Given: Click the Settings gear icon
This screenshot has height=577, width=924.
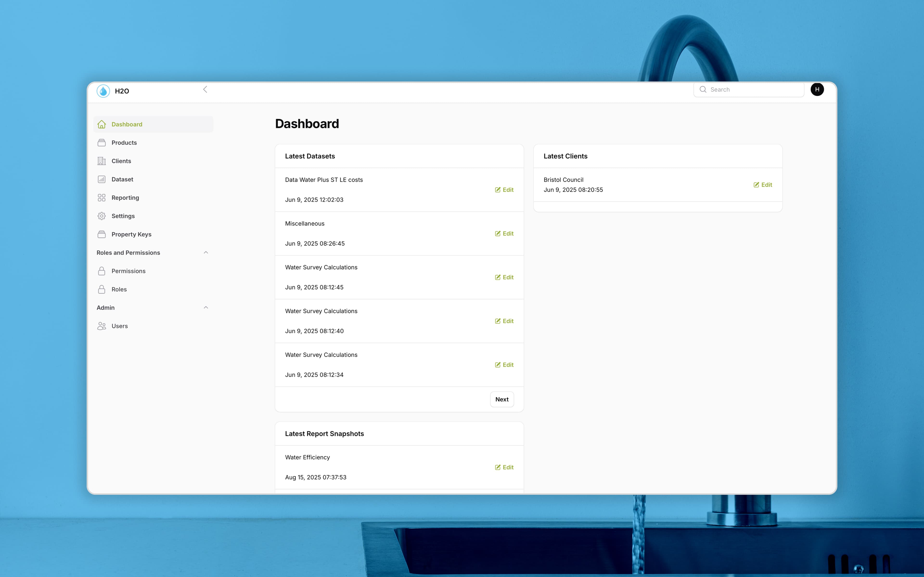Looking at the screenshot, I should click(x=102, y=216).
